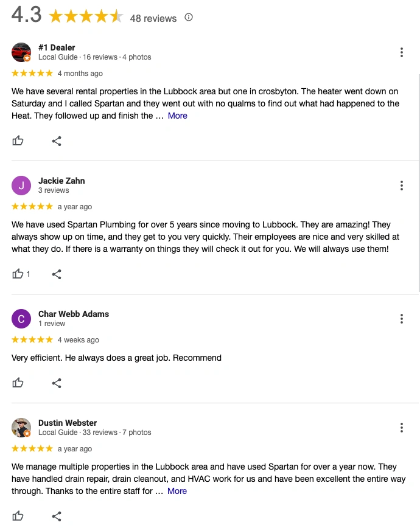Viewport: 420px width, 528px height.
Task: Click More on Dustin Webster's review
Action: [x=177, y=491]
